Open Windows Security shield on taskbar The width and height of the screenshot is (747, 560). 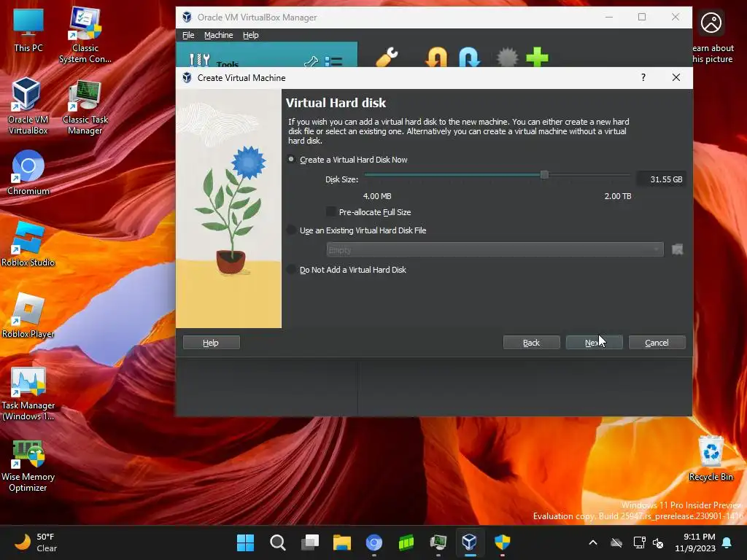(x=502, y=542)
